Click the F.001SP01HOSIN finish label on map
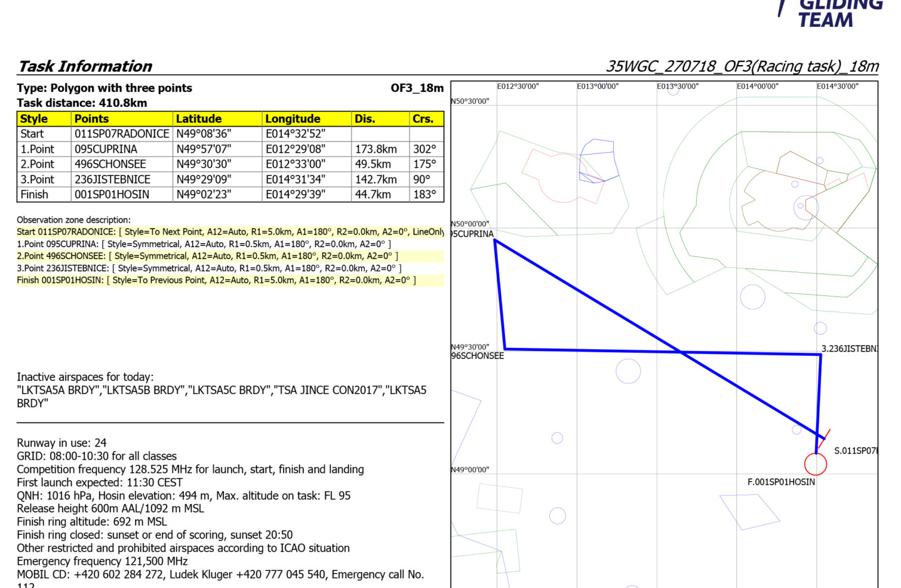Image resolution: width=901 pixels, height=588 pixels. (781, 482)
